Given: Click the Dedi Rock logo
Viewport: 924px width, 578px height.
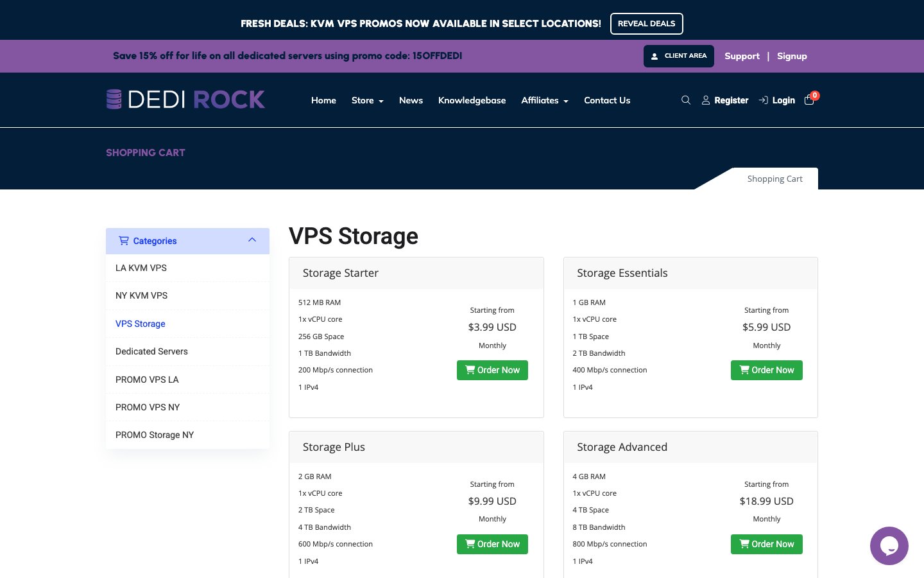Looking at the screenshot, I should (185, 100).
